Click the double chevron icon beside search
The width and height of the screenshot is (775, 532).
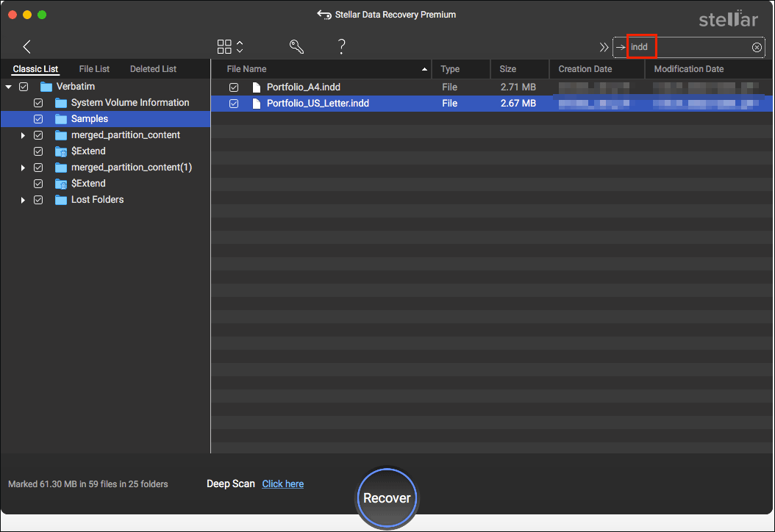[604, 48]
